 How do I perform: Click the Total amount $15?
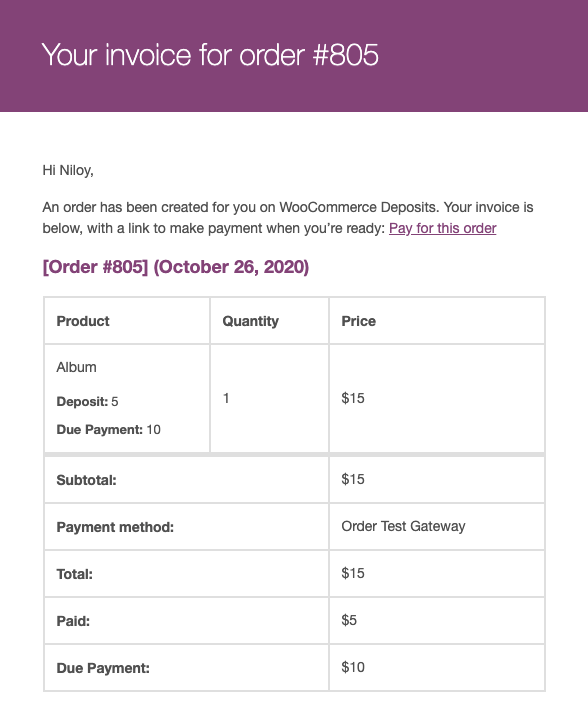point(353,573)
